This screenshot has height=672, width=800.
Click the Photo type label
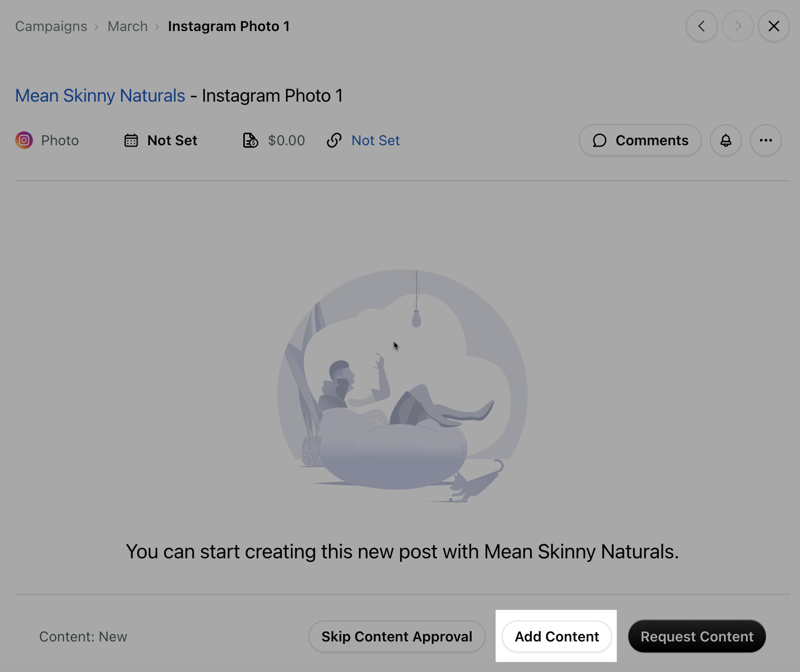point(60,140)
